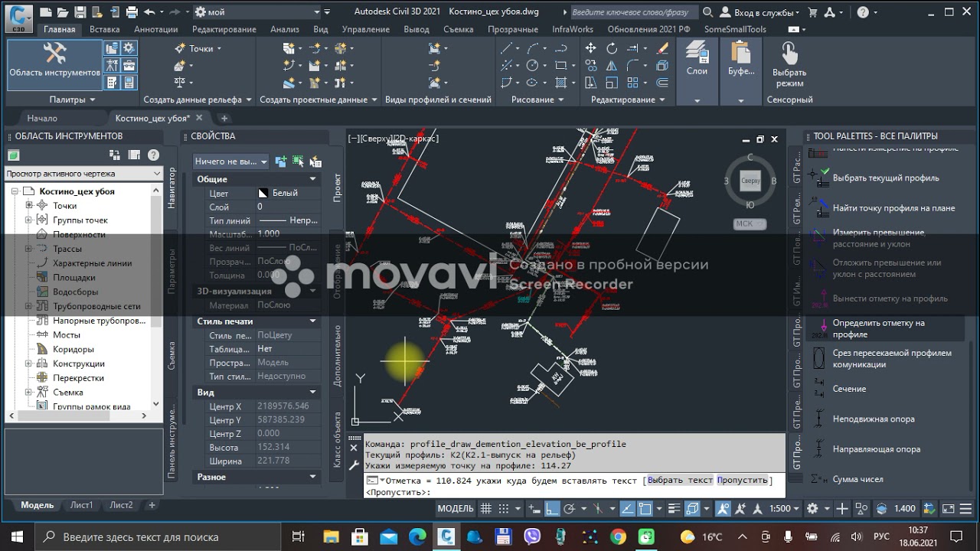
Task: Switch to the Лист1 layout tab
Action: point(82,505)
